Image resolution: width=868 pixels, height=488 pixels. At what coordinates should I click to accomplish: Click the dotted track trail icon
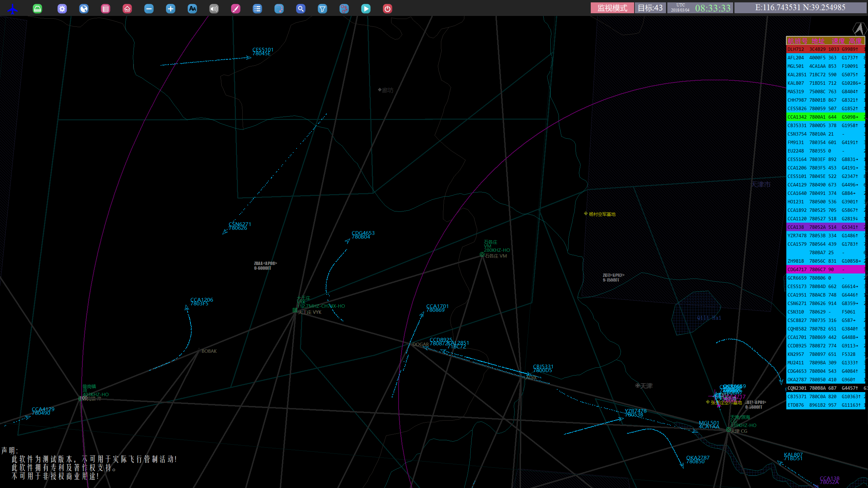279,8
